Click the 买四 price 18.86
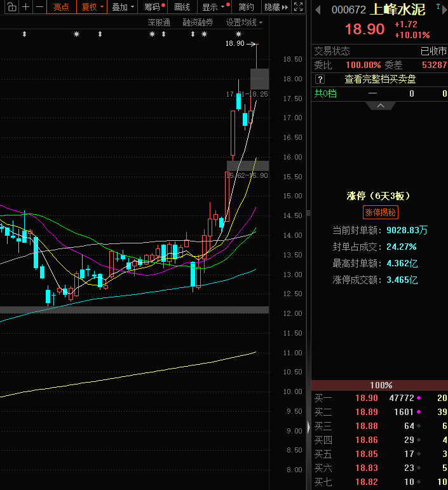This screenshot has height=490, width=448. click(x=367, y=440)
